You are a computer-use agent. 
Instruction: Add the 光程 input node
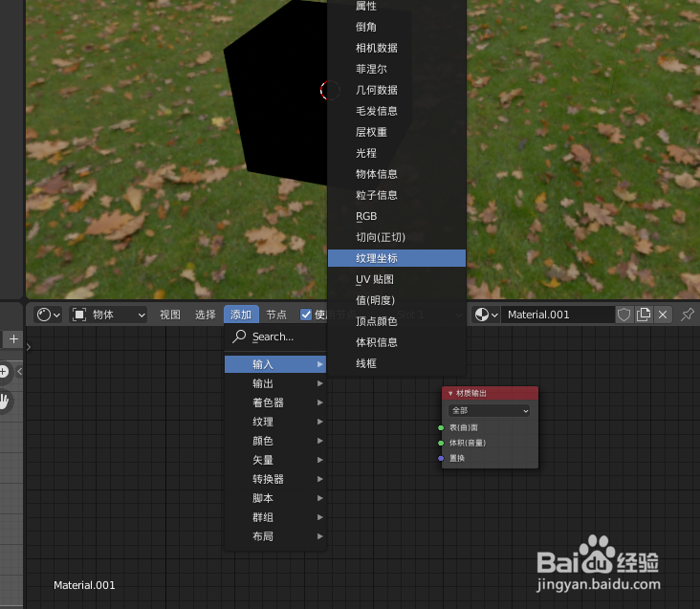click(x=397, y=154)
